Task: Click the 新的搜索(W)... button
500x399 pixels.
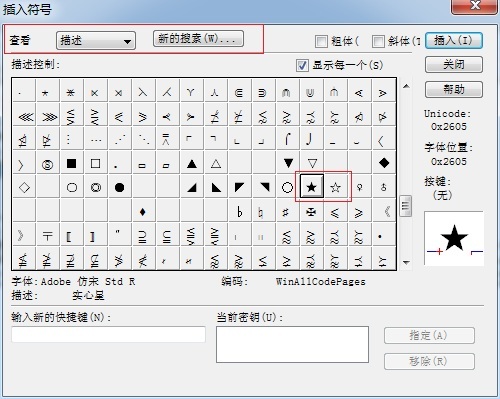Action: 198,39
